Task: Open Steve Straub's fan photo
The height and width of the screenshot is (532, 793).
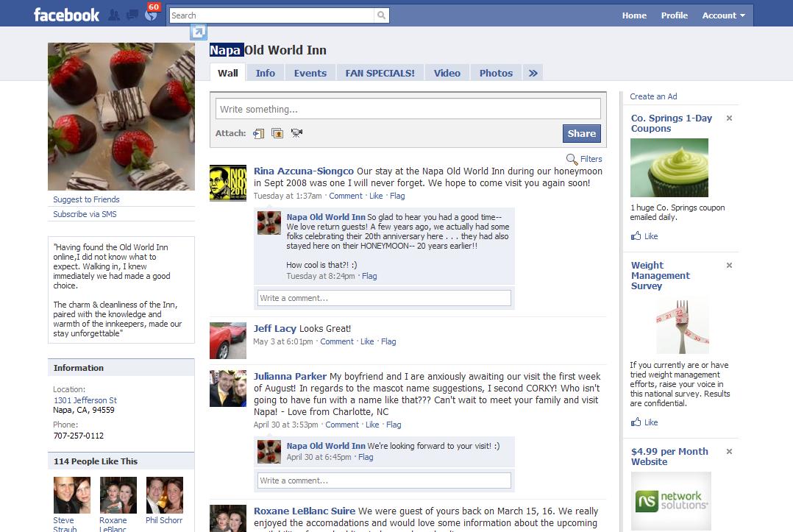Action: coord(72,495)
